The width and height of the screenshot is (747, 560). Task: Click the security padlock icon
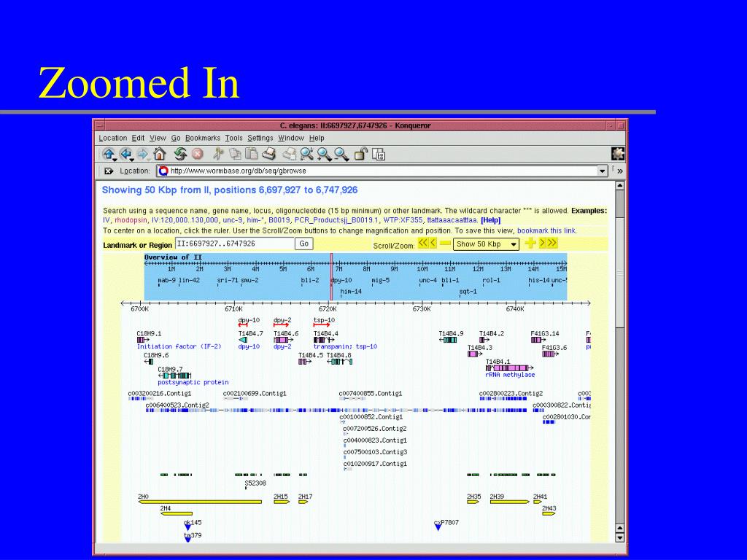point(361,154)
